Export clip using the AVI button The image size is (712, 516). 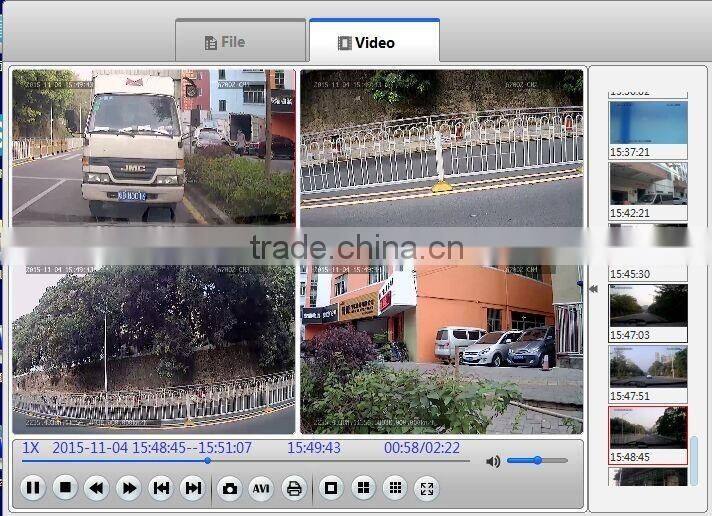[x=261, y=488]
